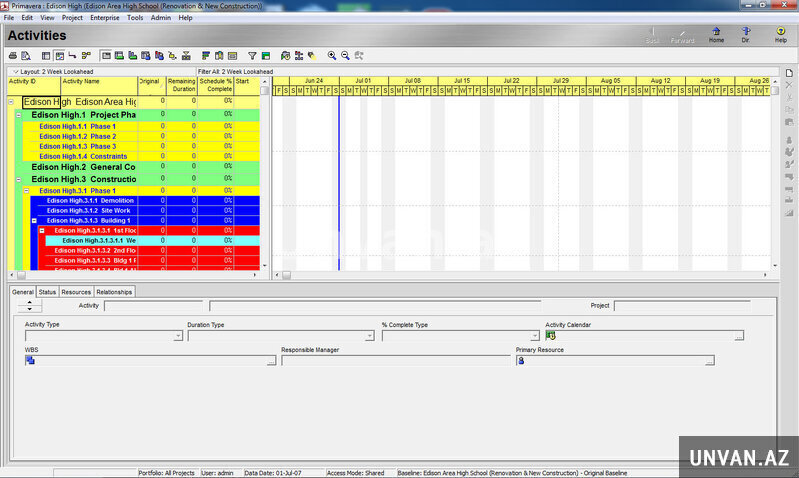Open the Dir. directory icon
Image resolution: width=799 pixels, height=478 pixels.
coord(745,35)
